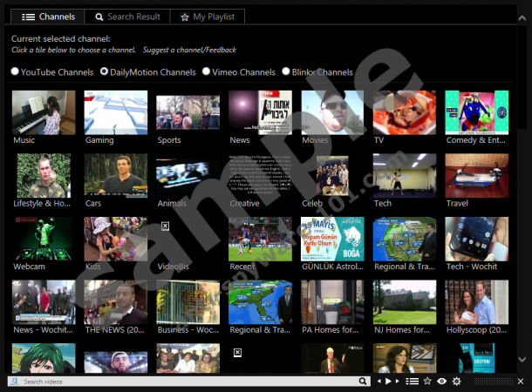Click the search magnifier icon in video search bar
The width and height of the screenshot is (532, 392).
[x=364, y=382]
